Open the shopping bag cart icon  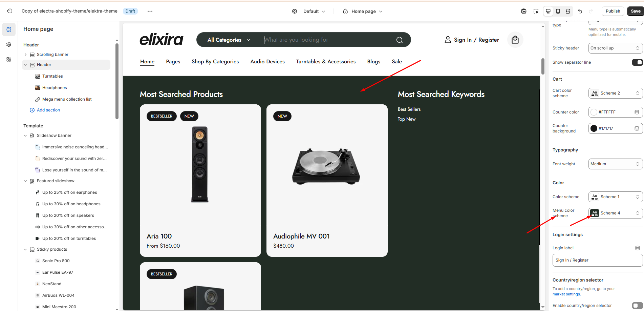[515, 40]
